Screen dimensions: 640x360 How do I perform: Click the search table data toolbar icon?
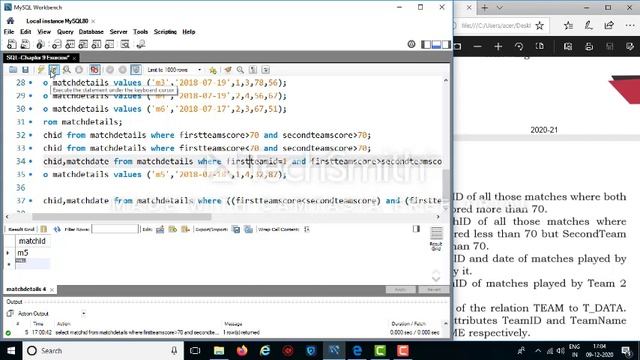[x=125, y=44]
